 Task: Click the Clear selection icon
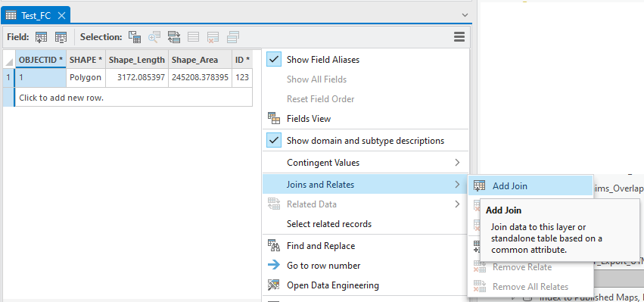tap(194, 37)
